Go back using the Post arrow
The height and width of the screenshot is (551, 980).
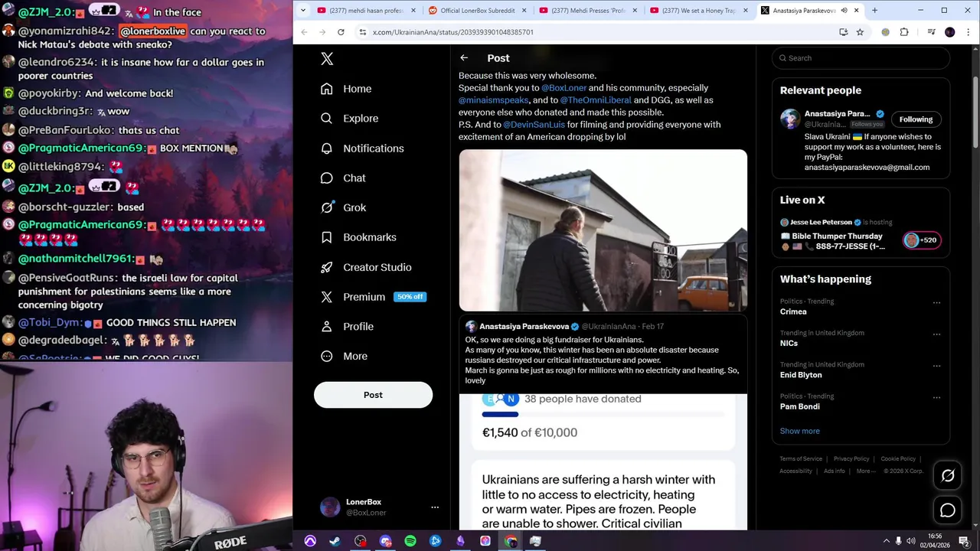pos(464,58)
